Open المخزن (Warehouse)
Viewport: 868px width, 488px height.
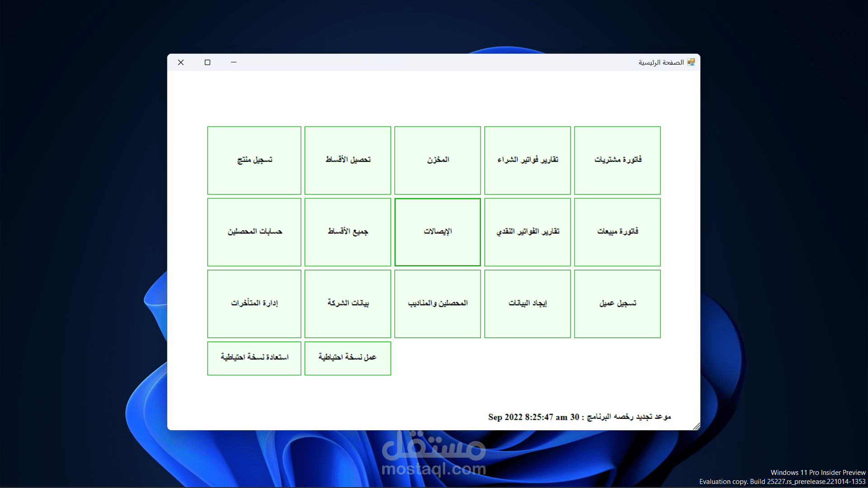click(437, 160)
